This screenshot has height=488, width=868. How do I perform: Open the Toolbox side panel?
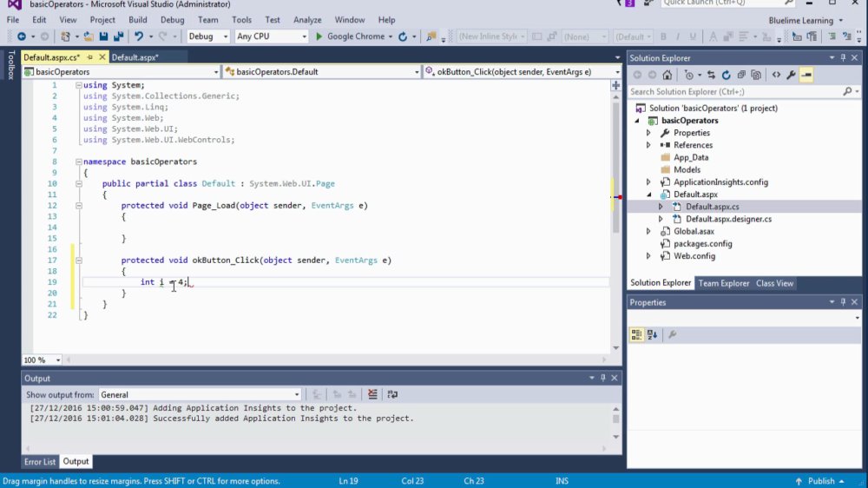click(10, 65)
